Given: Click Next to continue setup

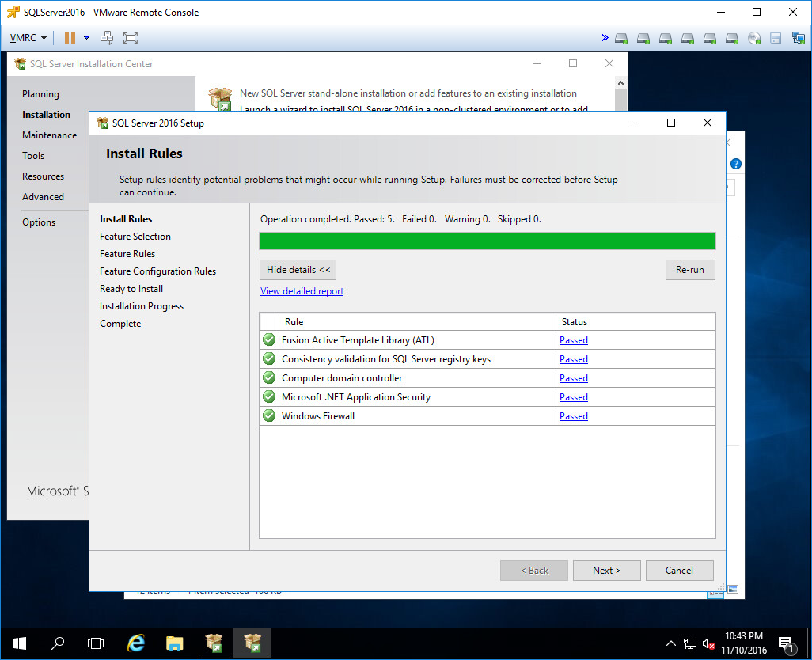Looking at the screenshot, I should click(x=606, y=571).
